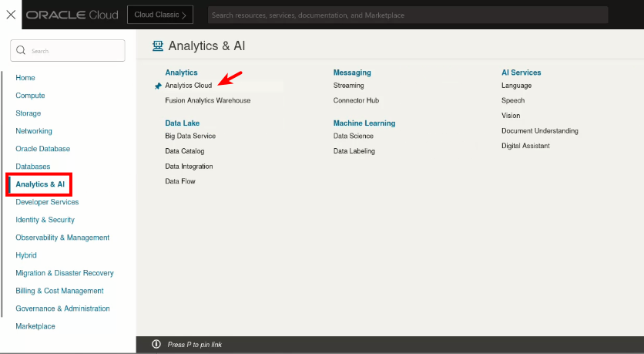The image size is (644, 354).
Task: Select Analytics & AI in the navigation menu
Action: coord(40,184)
